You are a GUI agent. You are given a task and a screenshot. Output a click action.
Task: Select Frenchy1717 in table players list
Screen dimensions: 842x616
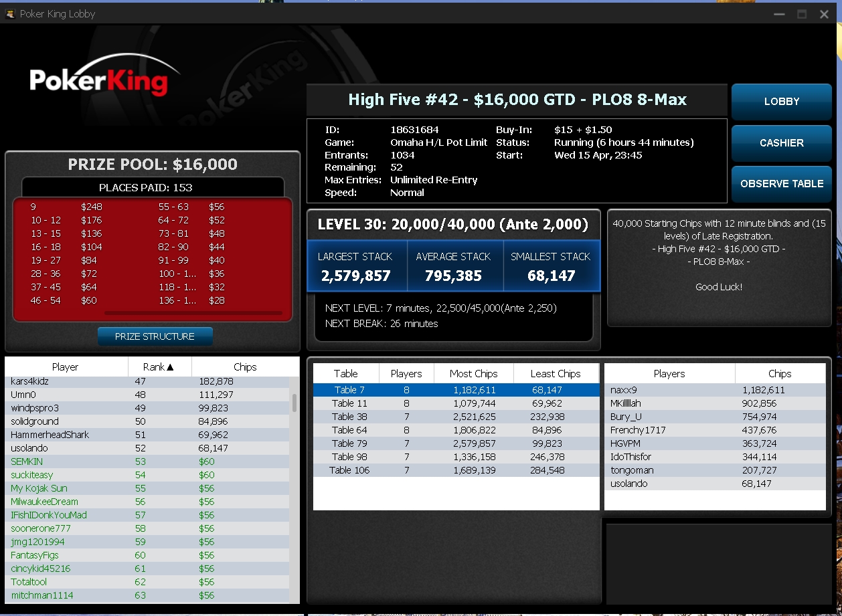coord(715,430)
